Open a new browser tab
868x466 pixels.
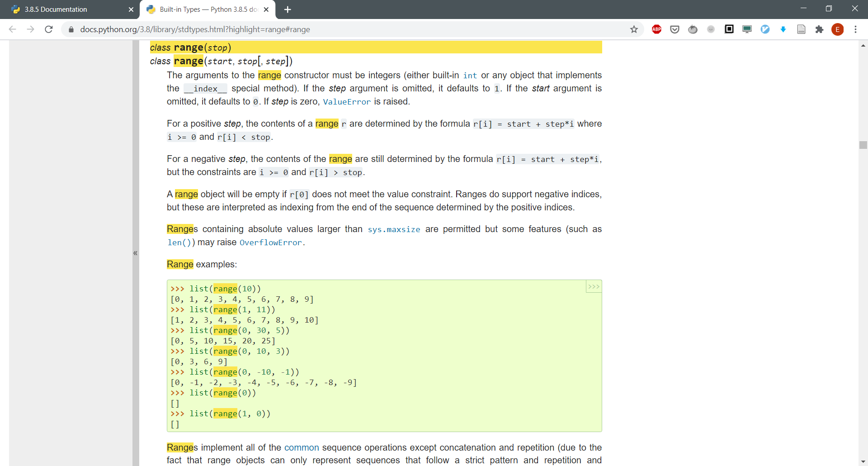tap(288, 10)
